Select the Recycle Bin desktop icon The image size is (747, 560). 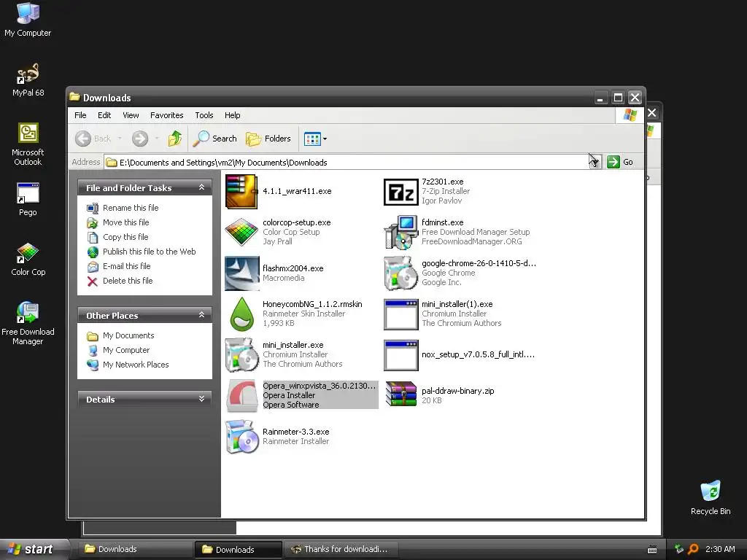(x=711, y=497)
